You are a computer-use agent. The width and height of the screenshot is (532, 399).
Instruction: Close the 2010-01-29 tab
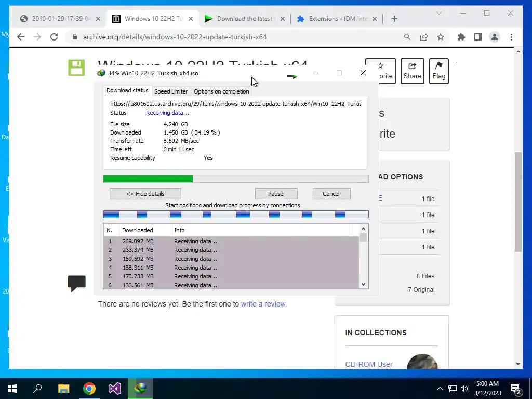[98, 19]
